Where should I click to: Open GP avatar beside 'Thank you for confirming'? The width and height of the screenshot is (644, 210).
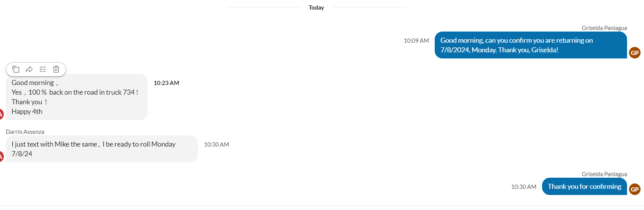635,189
